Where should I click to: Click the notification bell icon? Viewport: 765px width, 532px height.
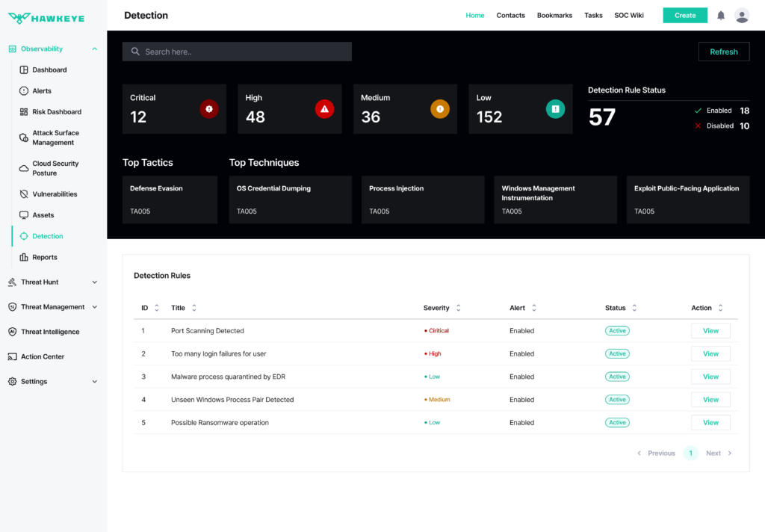(x=721, y=16)
